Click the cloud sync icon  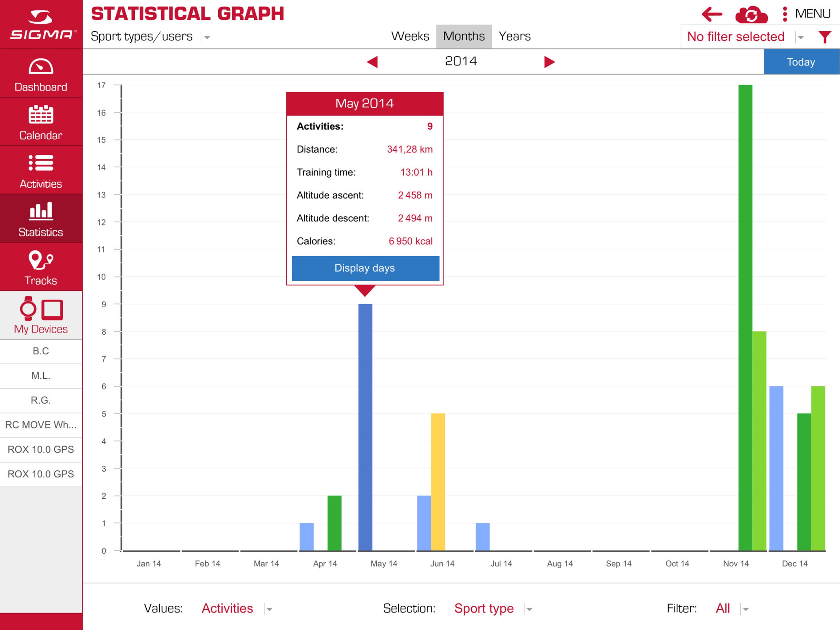tap(751, 14)
